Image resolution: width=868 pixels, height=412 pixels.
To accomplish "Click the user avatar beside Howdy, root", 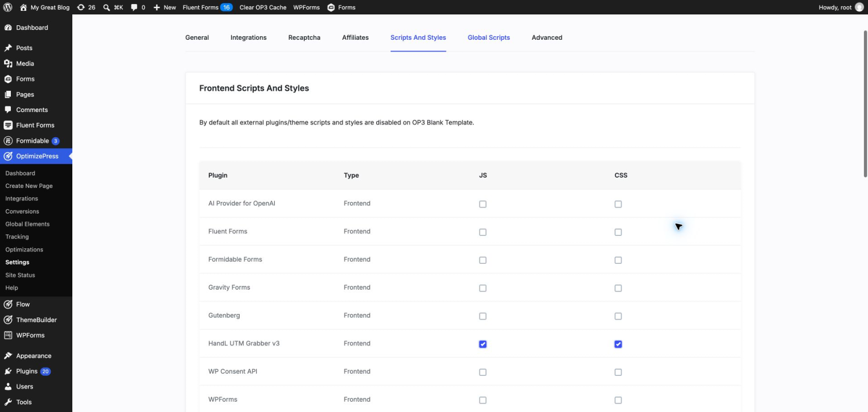I will [859, 7].
